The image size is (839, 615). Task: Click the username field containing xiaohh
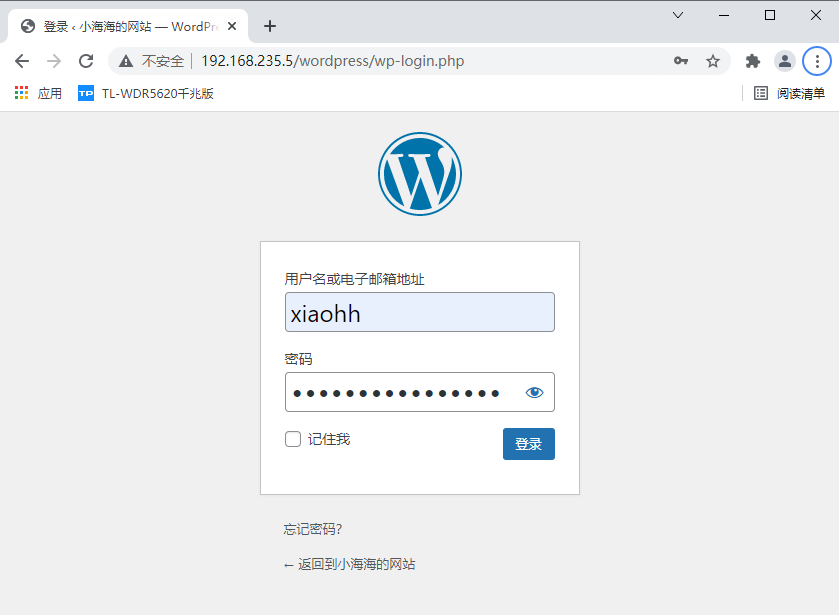tap(420, 312)
